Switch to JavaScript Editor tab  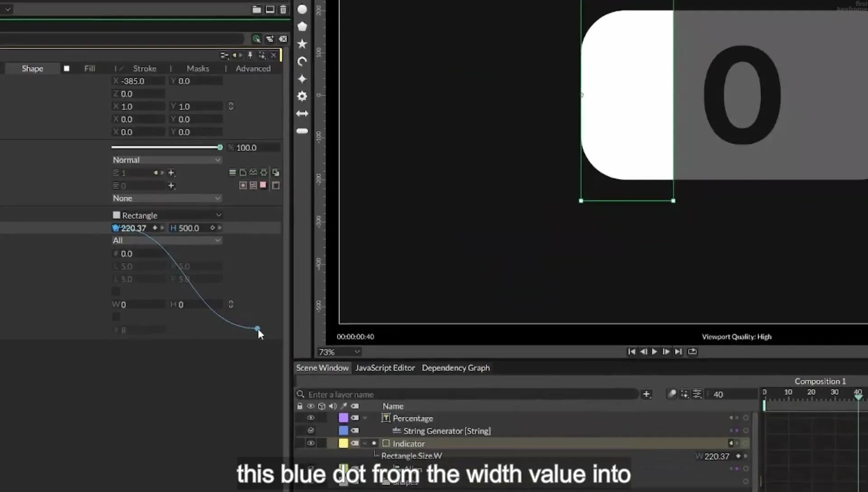click(385, 368)
